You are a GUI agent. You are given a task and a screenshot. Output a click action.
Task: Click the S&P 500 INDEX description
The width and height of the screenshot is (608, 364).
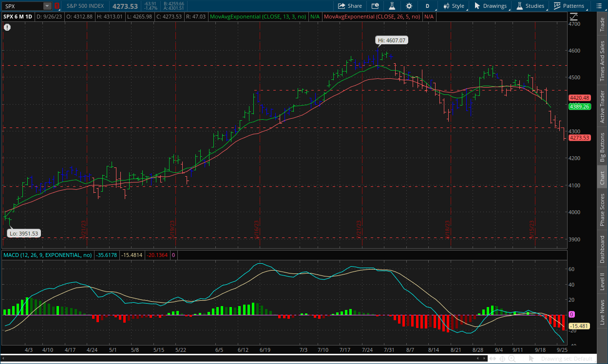[x=85, y=6]
